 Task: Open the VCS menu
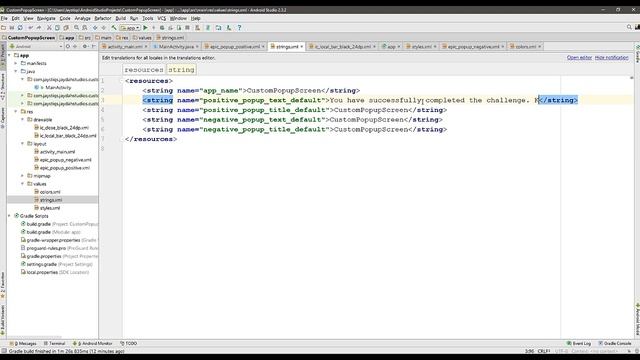click(x=162, y=18)
